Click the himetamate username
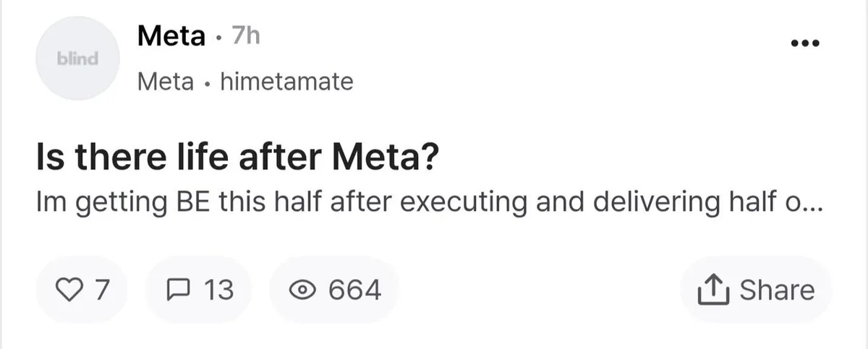The height and width of the screenshot is (349, 868). 286,82
